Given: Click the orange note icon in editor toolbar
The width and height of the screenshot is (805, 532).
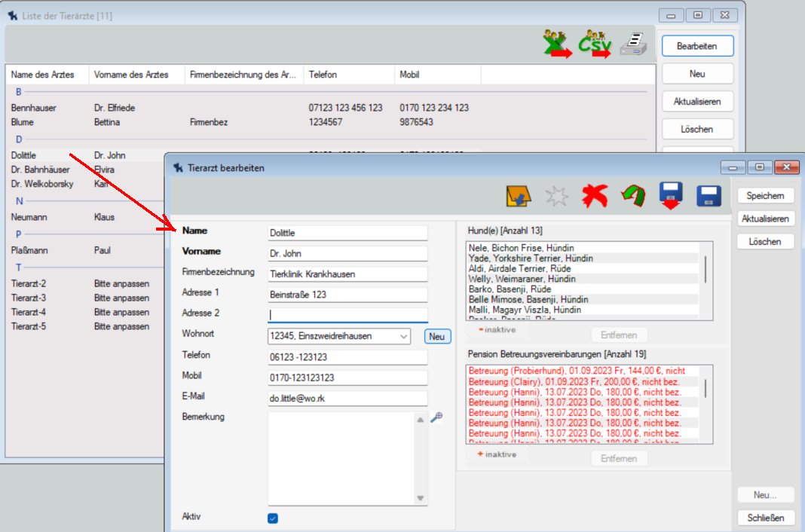Looking at the screenshot, I should [519, 197].
